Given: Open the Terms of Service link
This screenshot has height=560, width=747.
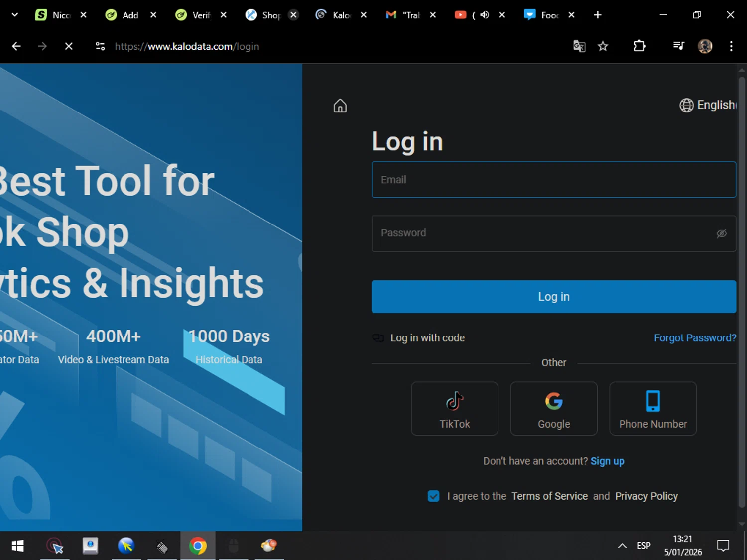Looking at the screenshot, I should [549, 496].
